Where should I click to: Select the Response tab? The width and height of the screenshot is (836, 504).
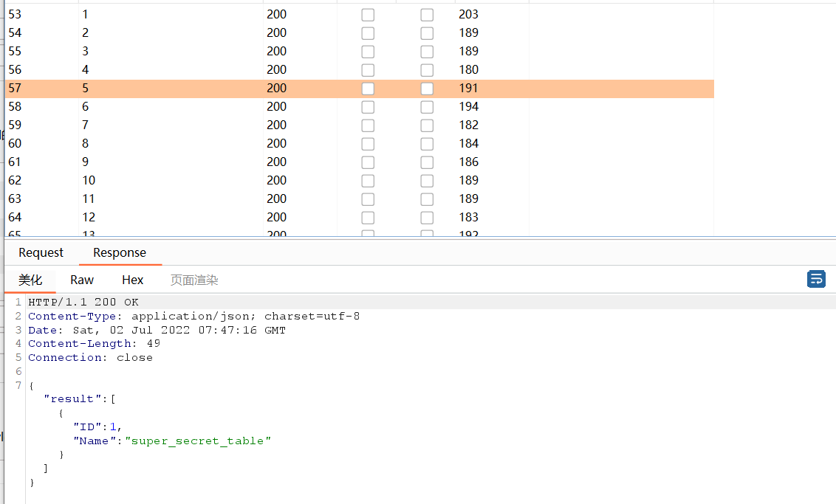pyautogui.click(x=120, y=252)
